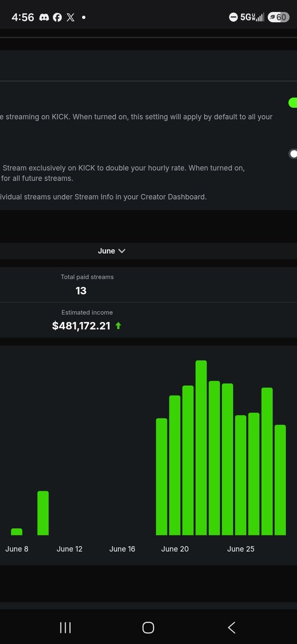
Task: Select the smallest bar near June 8
Action: point(17,532)
